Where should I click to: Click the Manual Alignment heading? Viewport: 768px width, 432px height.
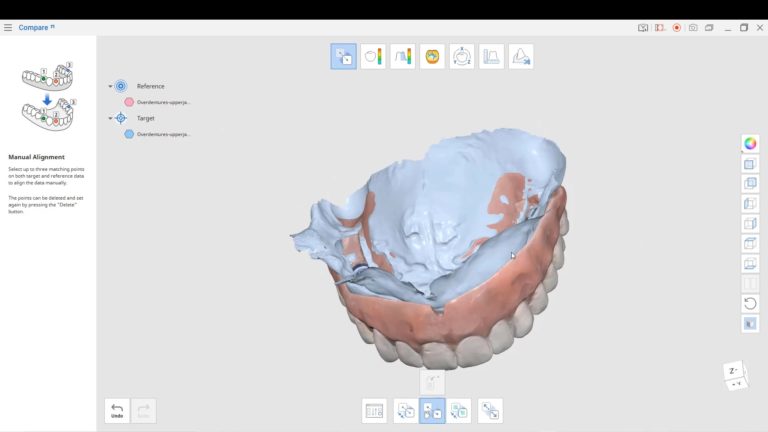click(36, 157)
